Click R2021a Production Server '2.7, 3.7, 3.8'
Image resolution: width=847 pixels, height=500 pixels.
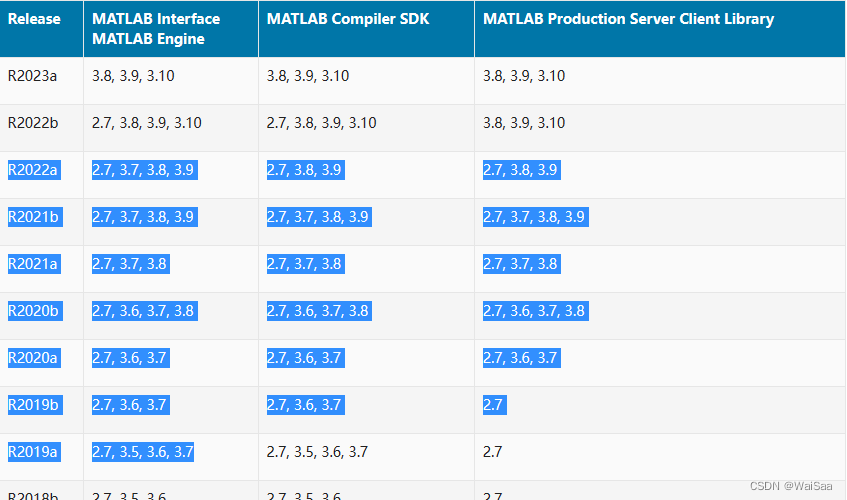(522, 263)
